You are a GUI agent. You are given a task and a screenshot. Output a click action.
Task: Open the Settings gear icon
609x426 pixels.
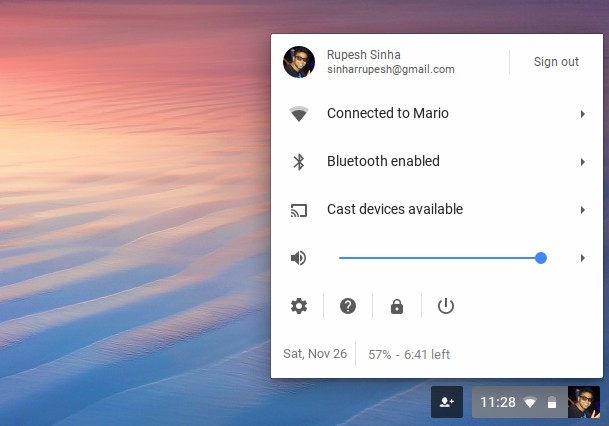point(299,306)
